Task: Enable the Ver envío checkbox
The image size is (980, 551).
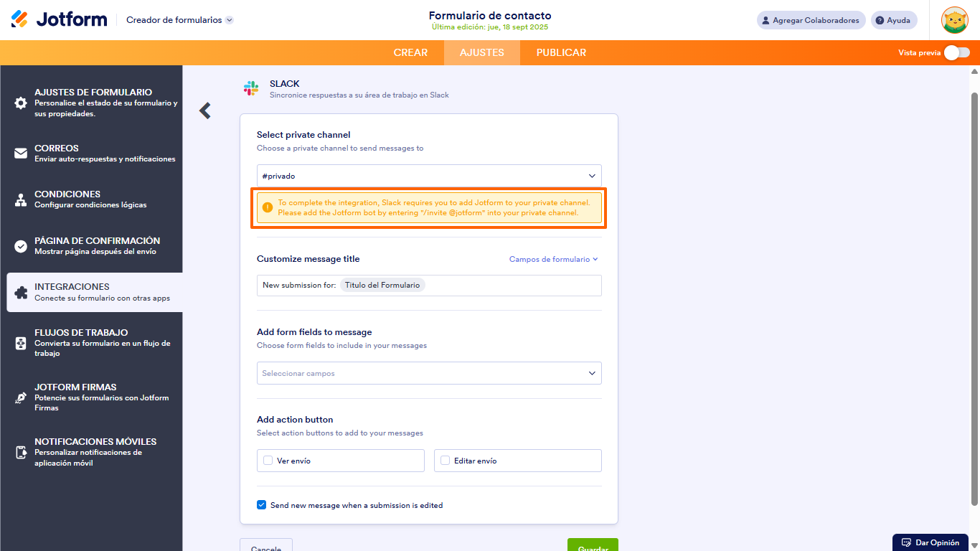Action: point(269,461)
